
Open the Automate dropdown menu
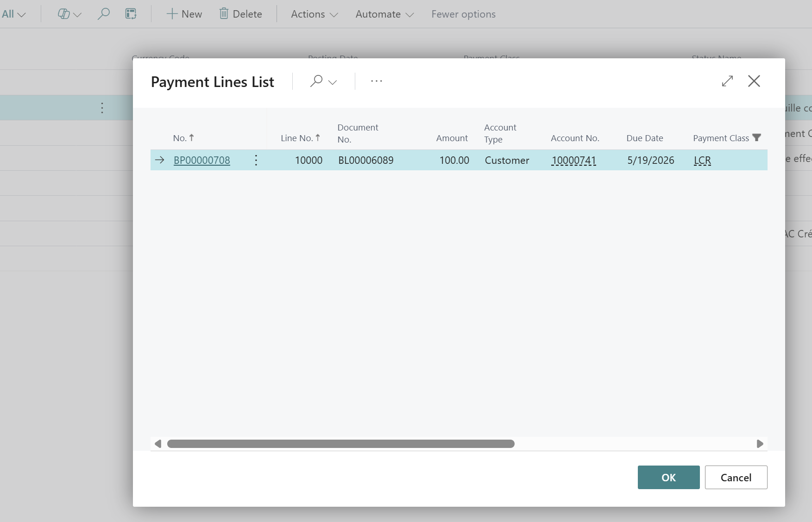[384, 14]
